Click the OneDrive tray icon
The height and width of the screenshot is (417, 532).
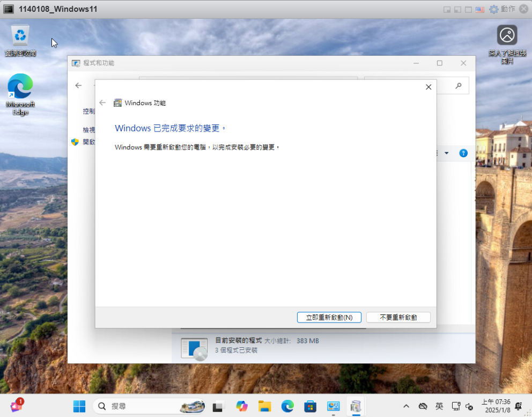[423, 406]
